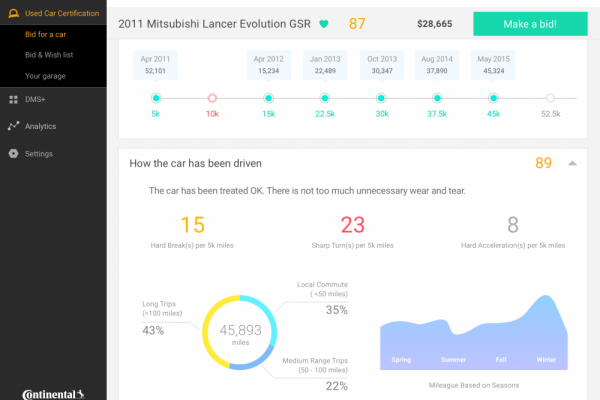Click the Aug 2014 service card
Screen dimensions: 600x400
pos(437,65)
